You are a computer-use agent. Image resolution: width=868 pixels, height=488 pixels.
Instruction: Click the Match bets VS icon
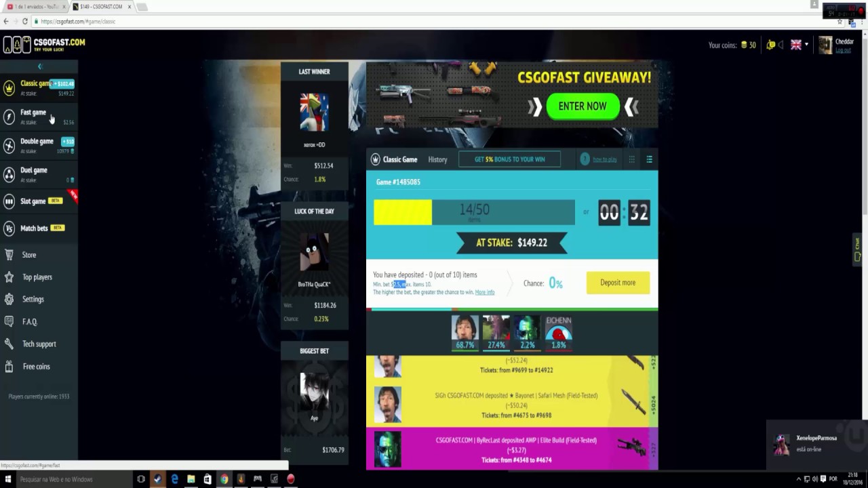coord(9,228)
